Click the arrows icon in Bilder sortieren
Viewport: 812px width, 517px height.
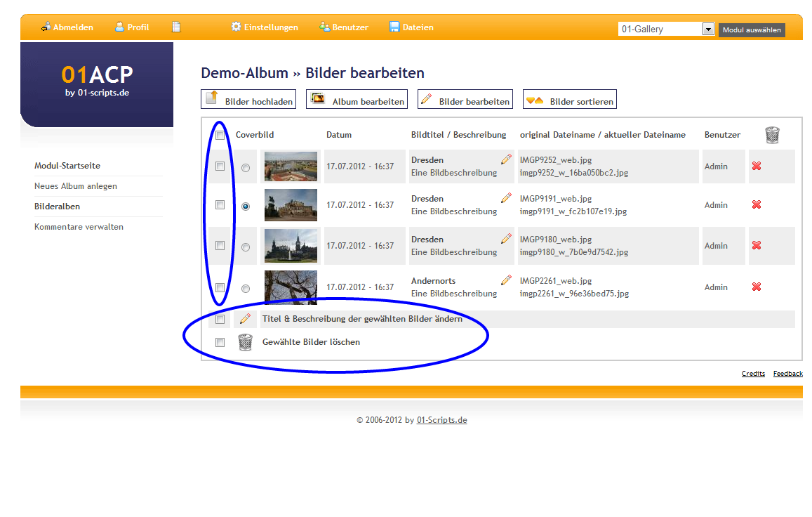(535, 100)
